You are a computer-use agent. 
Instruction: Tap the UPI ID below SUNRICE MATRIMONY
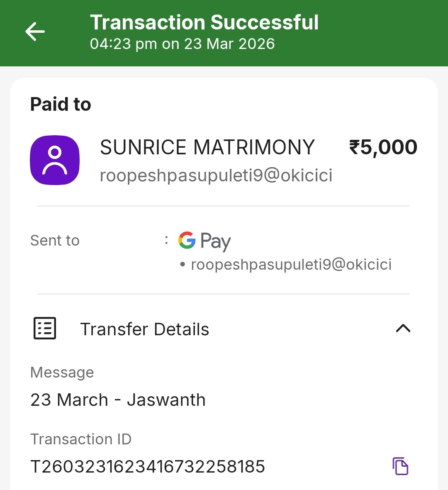point(216,176)
